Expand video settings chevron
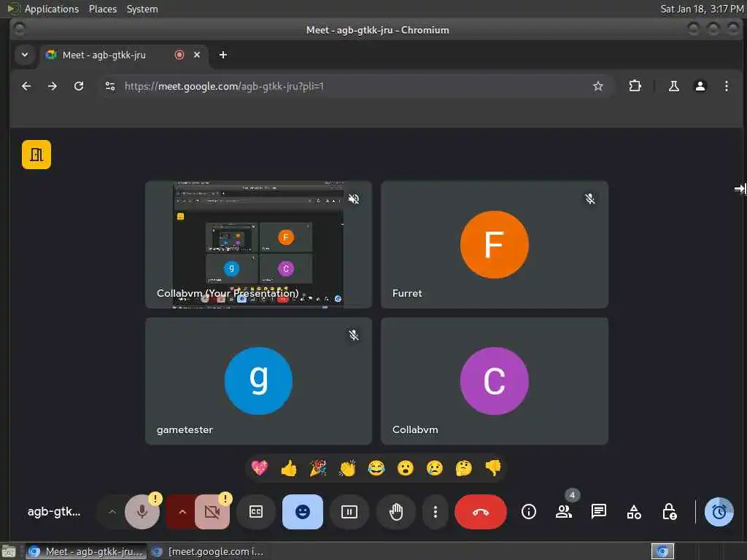The width and height of the screenshot is (747, 560). point(182,512)
